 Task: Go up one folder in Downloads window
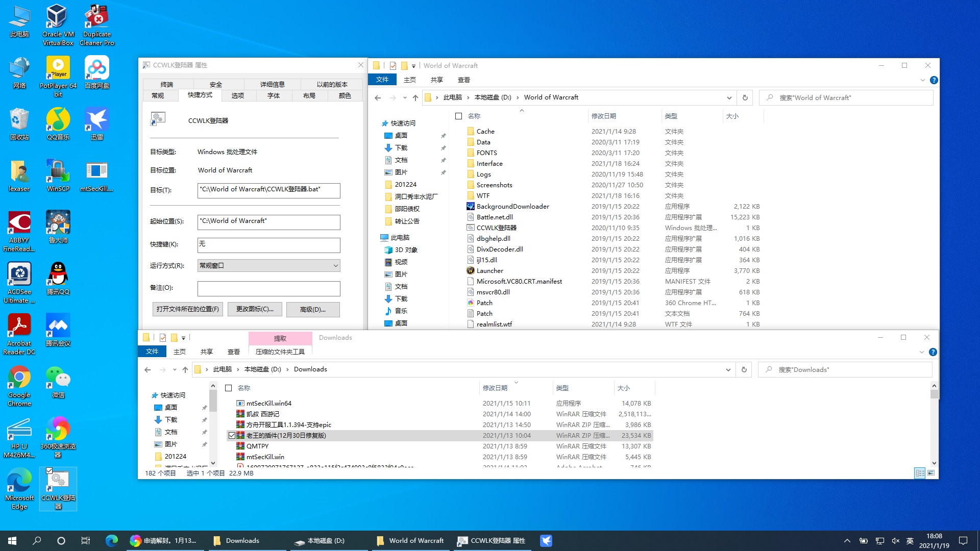(185, 369)
